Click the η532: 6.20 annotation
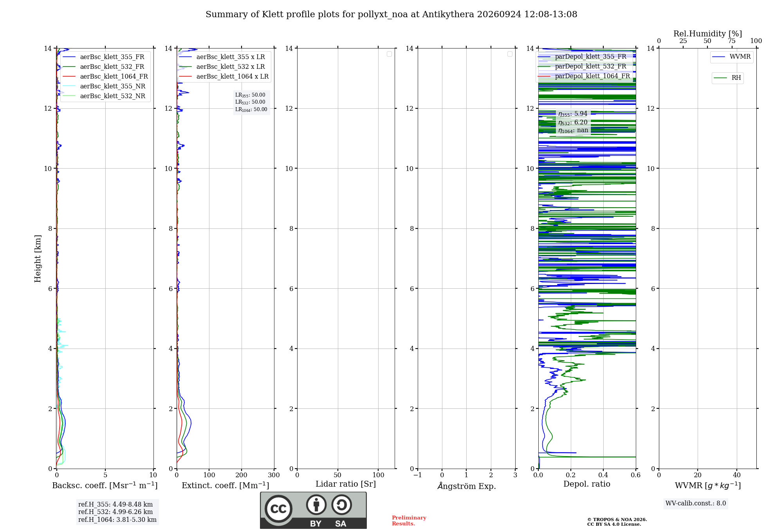783x532 pixels. [573, 122]
